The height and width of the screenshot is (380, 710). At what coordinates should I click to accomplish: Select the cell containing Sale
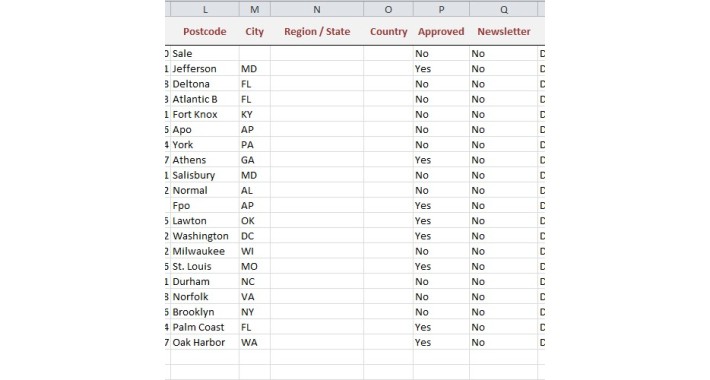205,53
